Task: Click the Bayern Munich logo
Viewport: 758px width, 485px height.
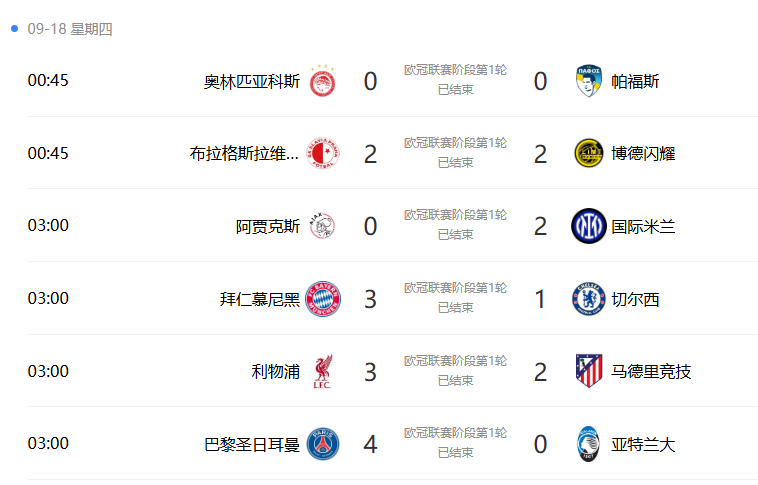Action: 323,299
